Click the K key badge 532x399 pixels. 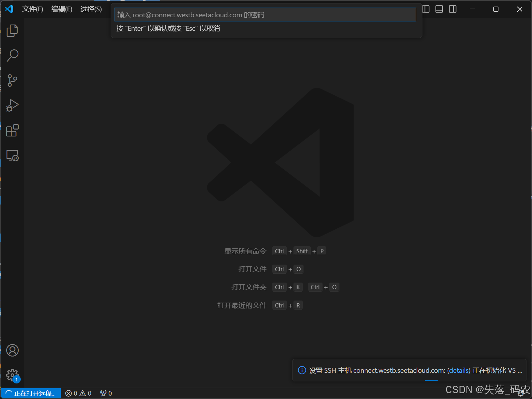click(298, 287)
